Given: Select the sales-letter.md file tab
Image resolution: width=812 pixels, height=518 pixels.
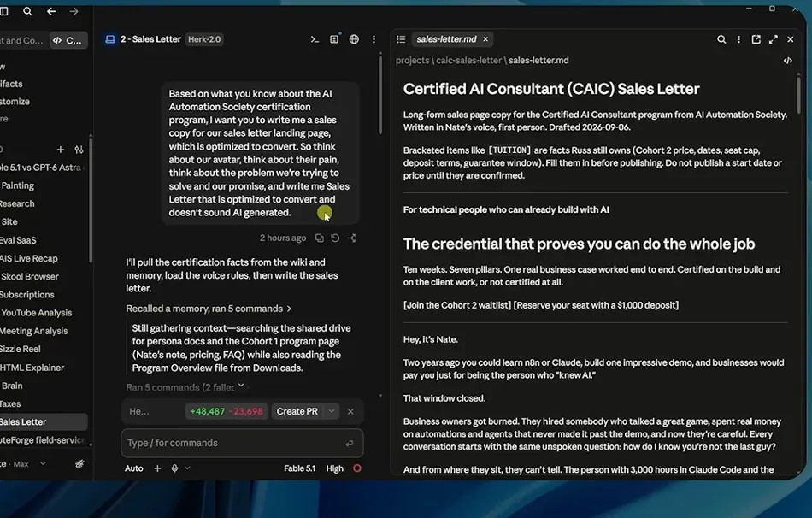Looking at the screenshot, I should pos(446,39).
